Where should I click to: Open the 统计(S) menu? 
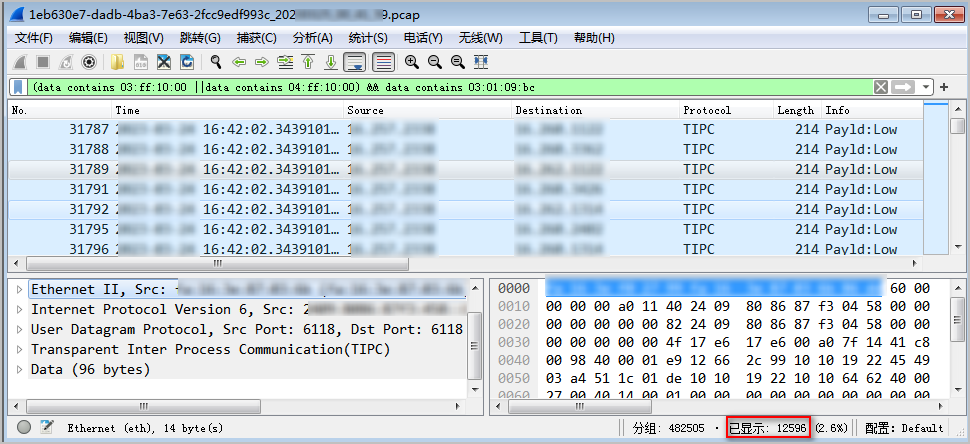click(x=368, y=38)
